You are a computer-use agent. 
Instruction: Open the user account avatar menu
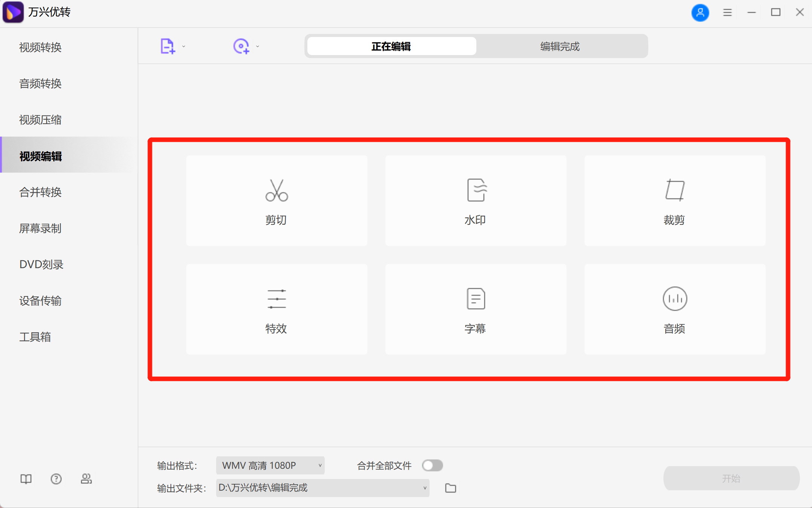[700, 12]
